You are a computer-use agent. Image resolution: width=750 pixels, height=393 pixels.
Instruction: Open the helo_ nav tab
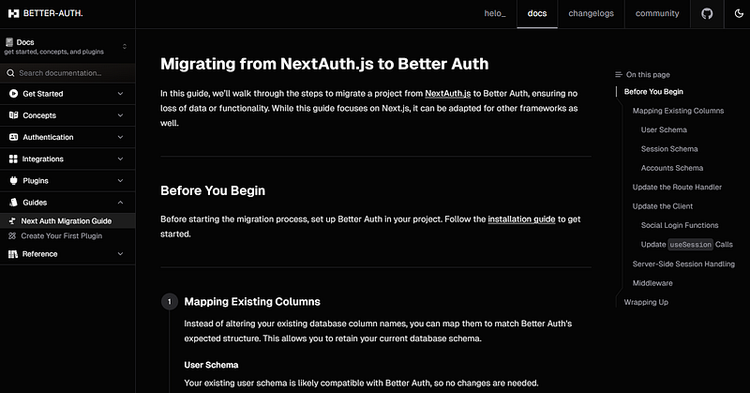click(x=495, y=13)
